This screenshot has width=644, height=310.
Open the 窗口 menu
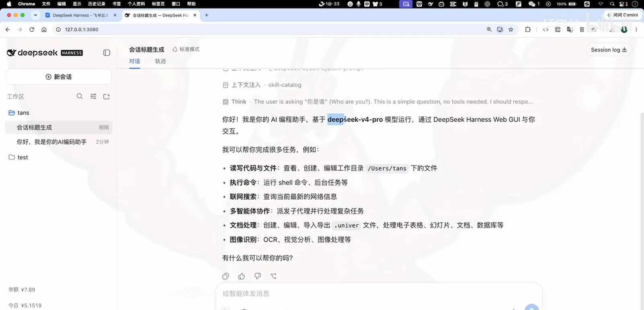pyautogui.click(x=176, y=4)
